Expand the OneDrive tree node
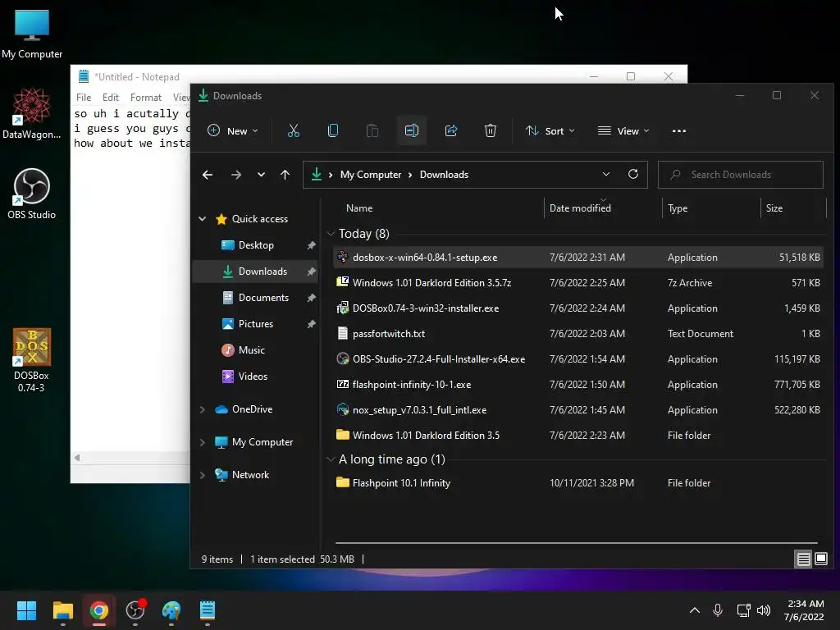Viewport: 840px width, 630px height. tap(203, 409)
